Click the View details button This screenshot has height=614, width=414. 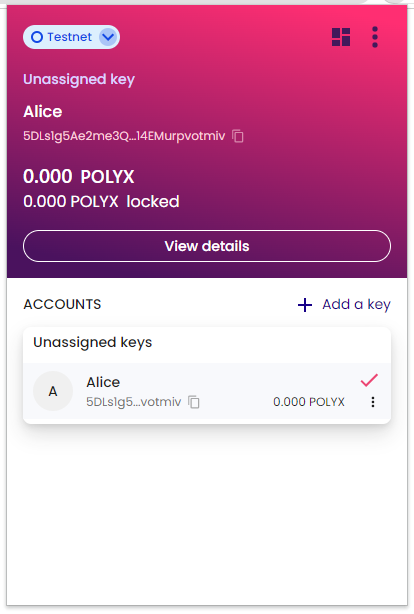coord(207,246)
